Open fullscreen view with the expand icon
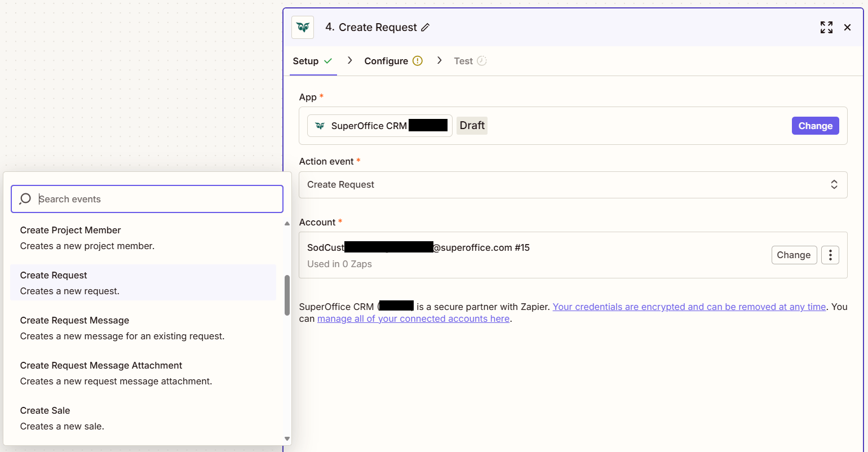The image size is (868, 452). coord(826,27)
